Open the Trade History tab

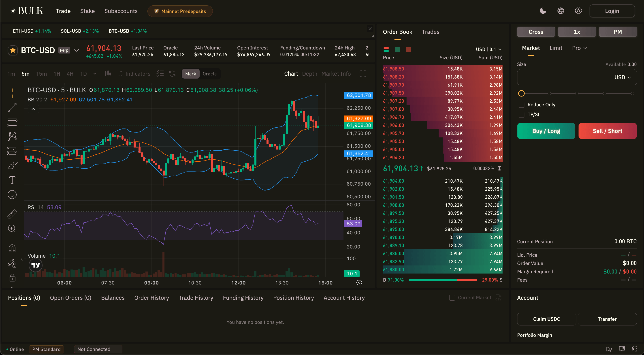196,297
